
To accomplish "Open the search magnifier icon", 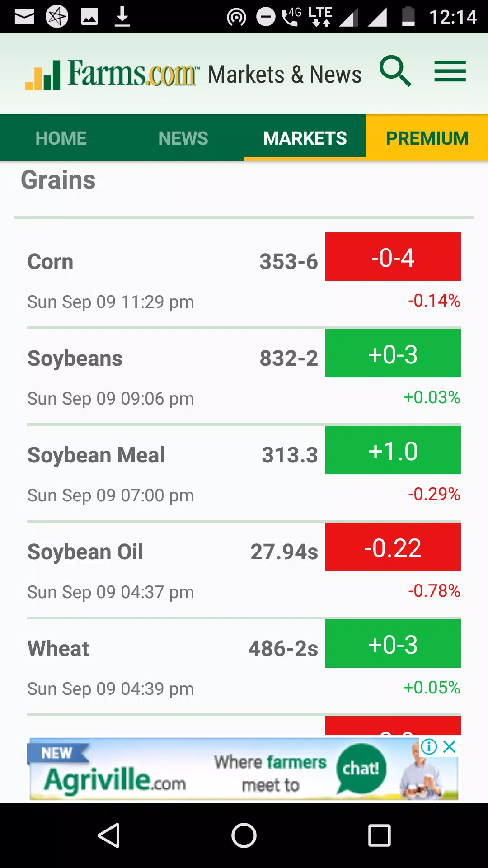I will pyautogui.click(x=395, y=71).
